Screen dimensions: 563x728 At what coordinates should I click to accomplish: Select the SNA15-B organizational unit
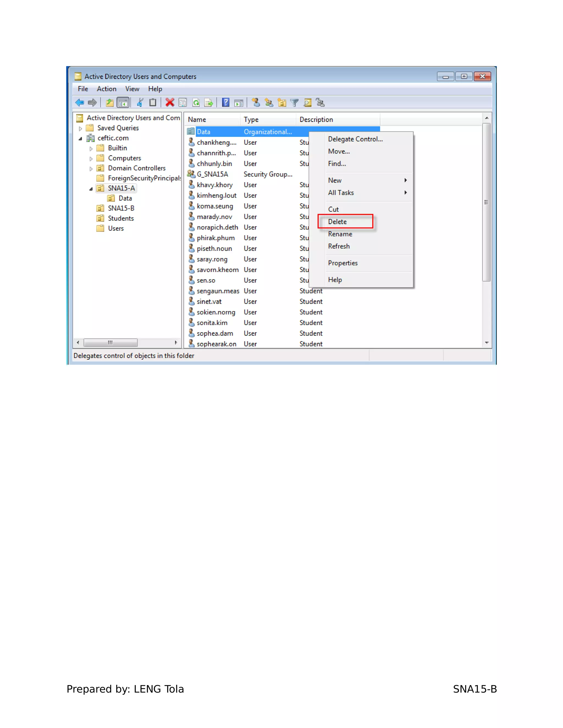121,208
